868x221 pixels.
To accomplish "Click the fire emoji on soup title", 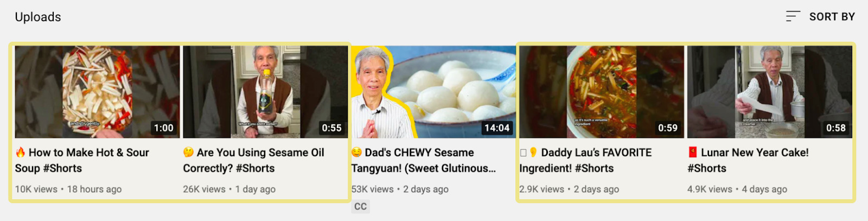I will tap(21, 153).
